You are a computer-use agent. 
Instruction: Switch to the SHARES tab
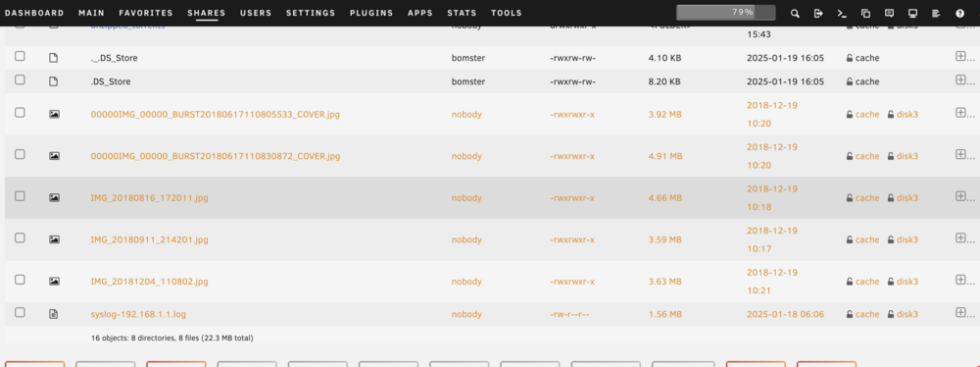pos(206,13)
